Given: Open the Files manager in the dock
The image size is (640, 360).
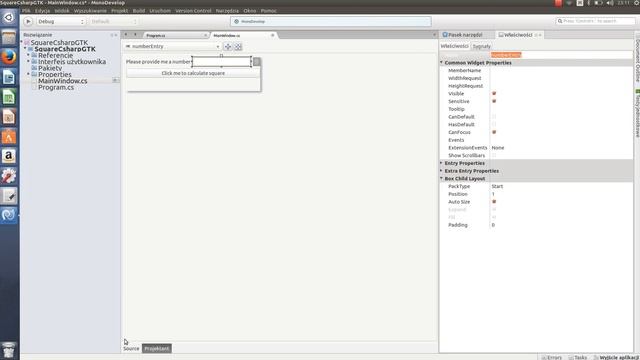Looking at the screenshot, I should pos(9,38).
